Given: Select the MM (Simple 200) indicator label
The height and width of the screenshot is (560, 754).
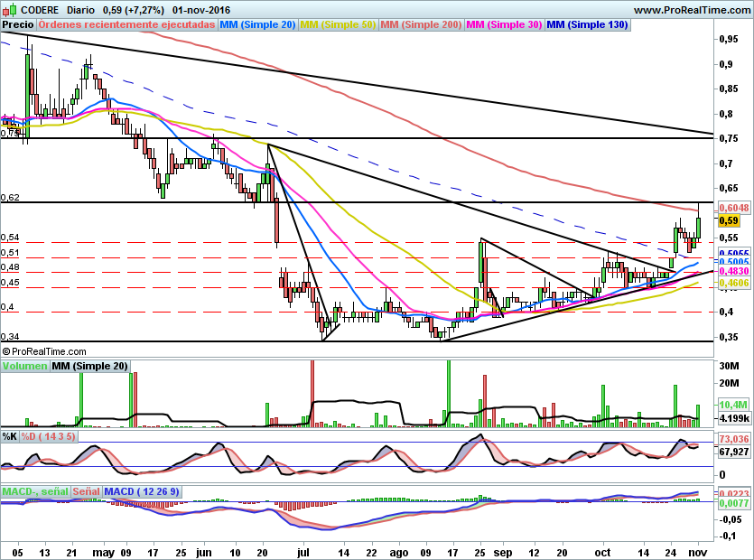Looking at the screenshot, I should pos(421,24).
